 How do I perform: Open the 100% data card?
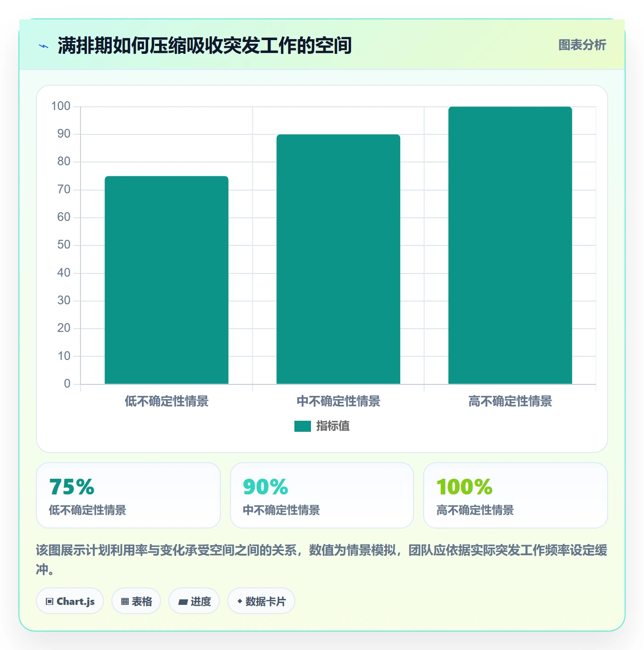(x=516, y=495)
